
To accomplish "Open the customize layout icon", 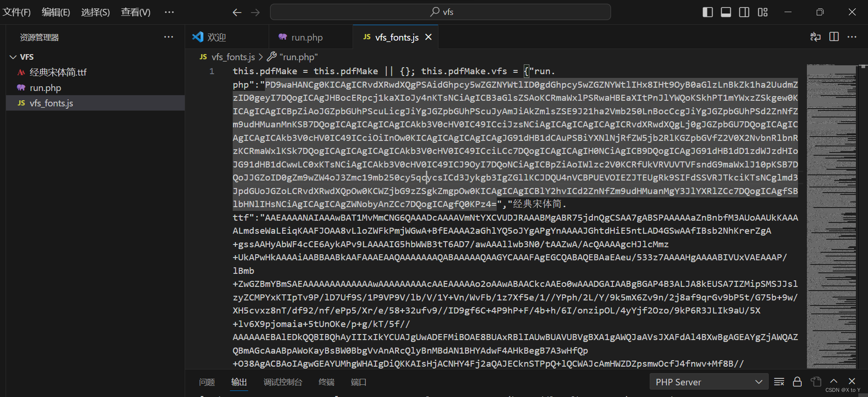I will 763,12.
